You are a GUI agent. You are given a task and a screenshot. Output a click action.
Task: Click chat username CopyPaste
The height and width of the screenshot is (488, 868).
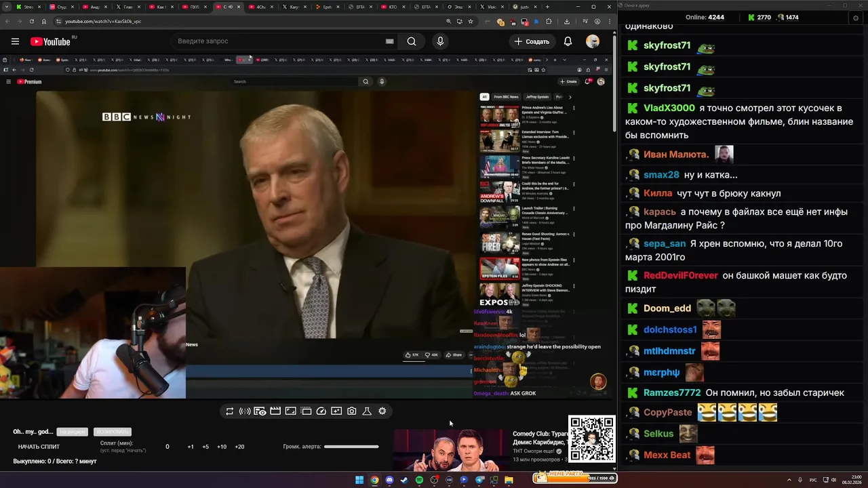tap(668, 412)
